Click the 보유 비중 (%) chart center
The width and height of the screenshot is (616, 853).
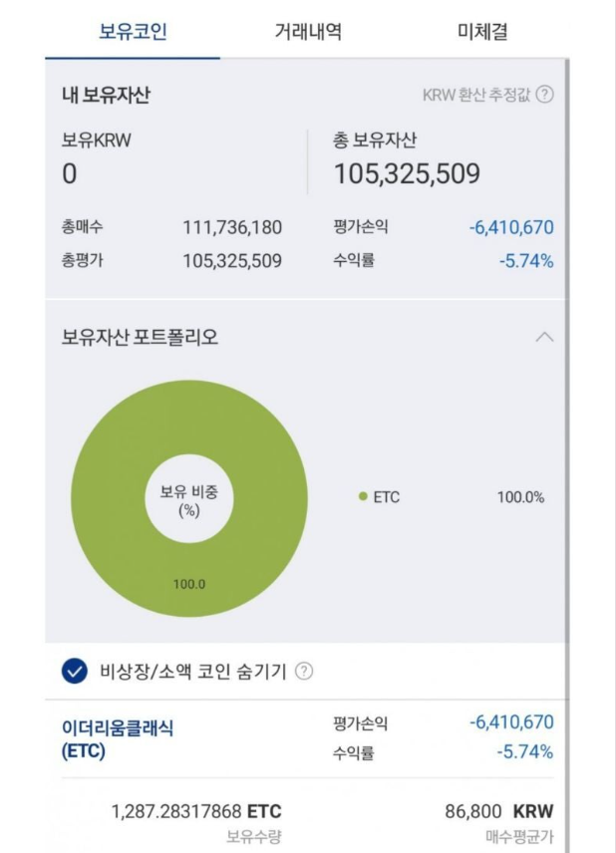189,501
